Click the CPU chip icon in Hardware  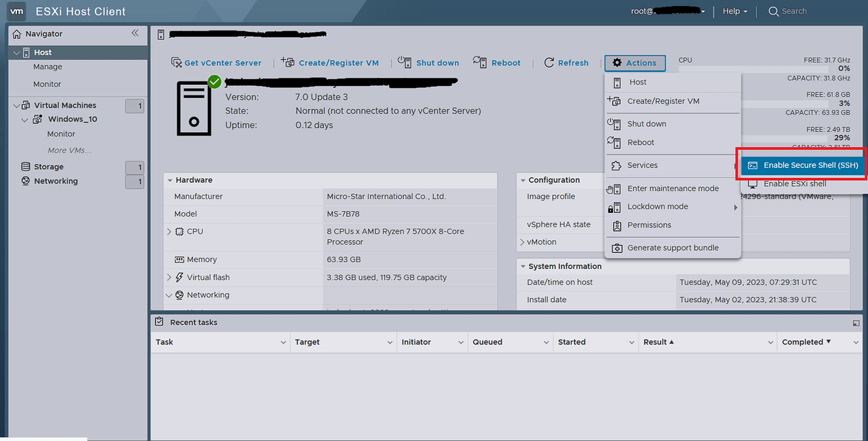tap(180, 232)
